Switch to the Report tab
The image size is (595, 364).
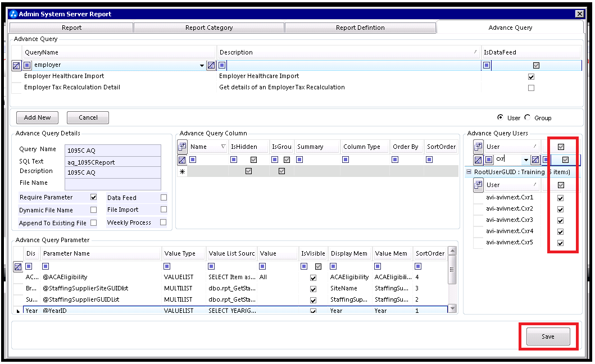pyautogui.click(x=71, y=28)
